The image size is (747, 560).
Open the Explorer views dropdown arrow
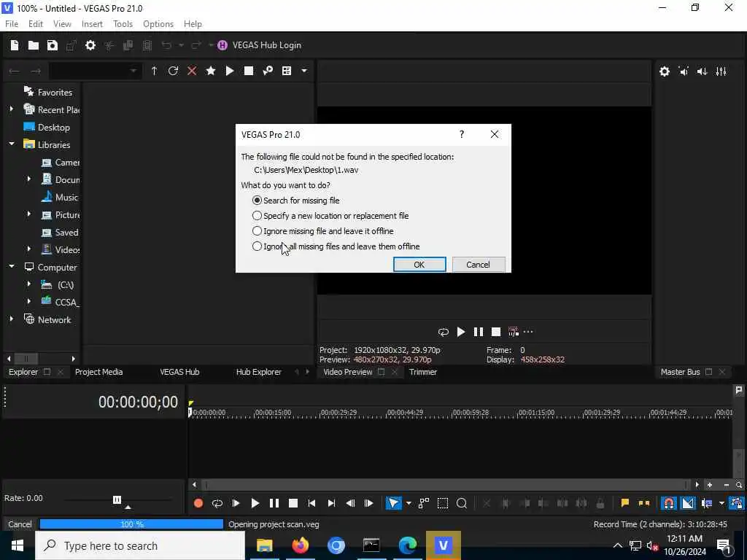[304, 71]
